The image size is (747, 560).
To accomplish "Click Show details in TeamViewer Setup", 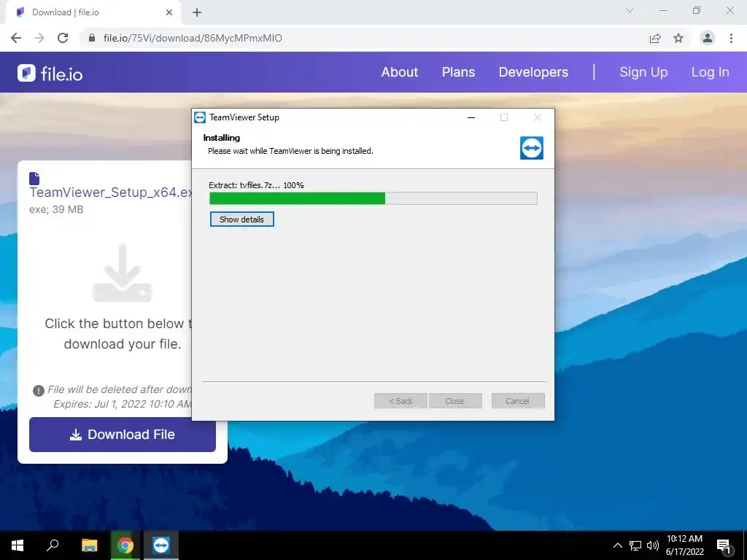I will click(x=242, y=219).
